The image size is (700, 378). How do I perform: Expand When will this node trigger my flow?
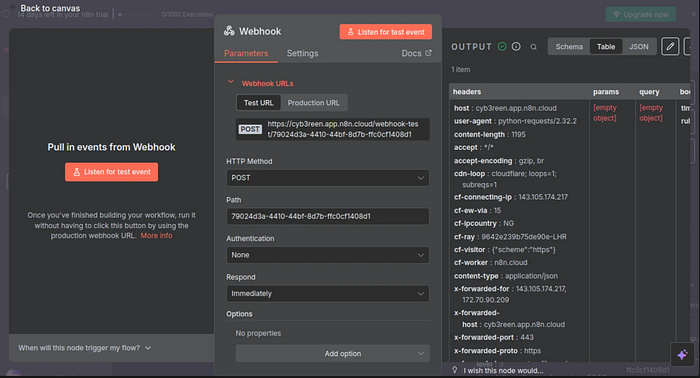(x=85, y=348)
